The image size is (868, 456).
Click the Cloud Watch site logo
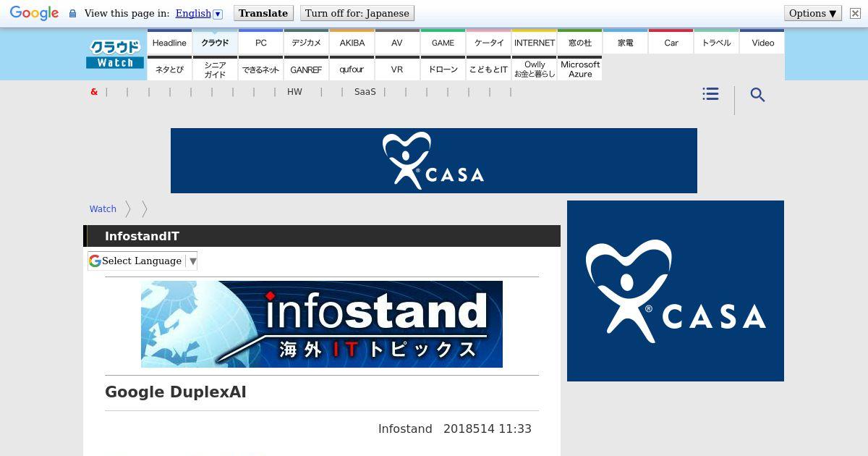(115, 54)
